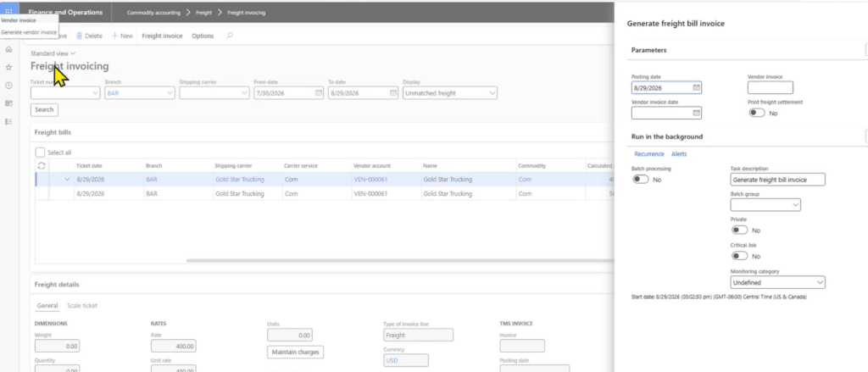This screenshot has height=372, width=868.
Task: Expand the Standard view selector
Action: click(53, 53)
